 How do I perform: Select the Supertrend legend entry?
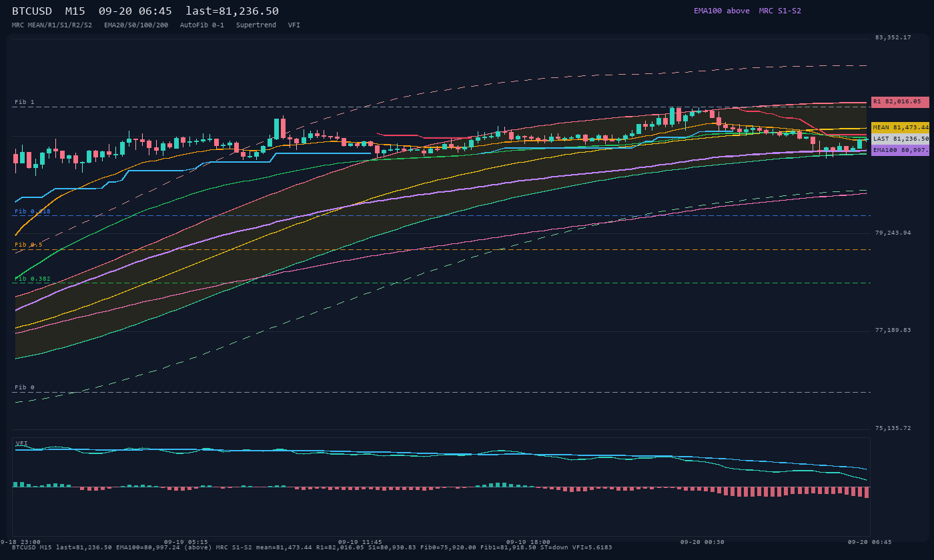(256, 25)
